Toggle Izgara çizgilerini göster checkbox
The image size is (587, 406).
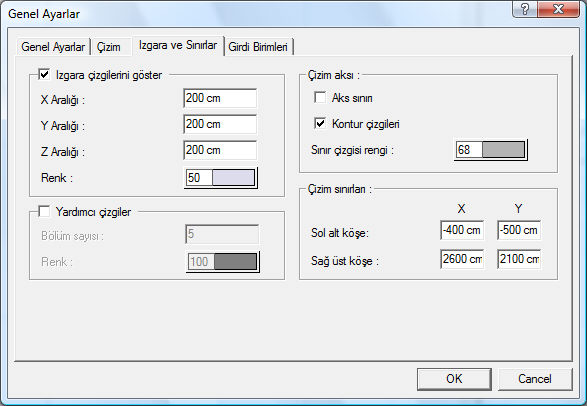(44, 74)
